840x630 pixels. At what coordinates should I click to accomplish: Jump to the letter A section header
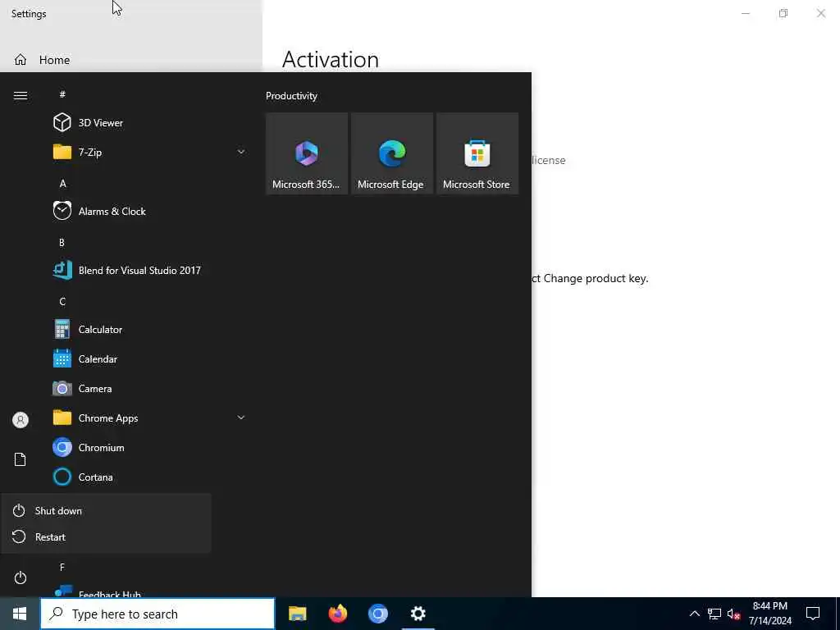click(x=62, y=184)
